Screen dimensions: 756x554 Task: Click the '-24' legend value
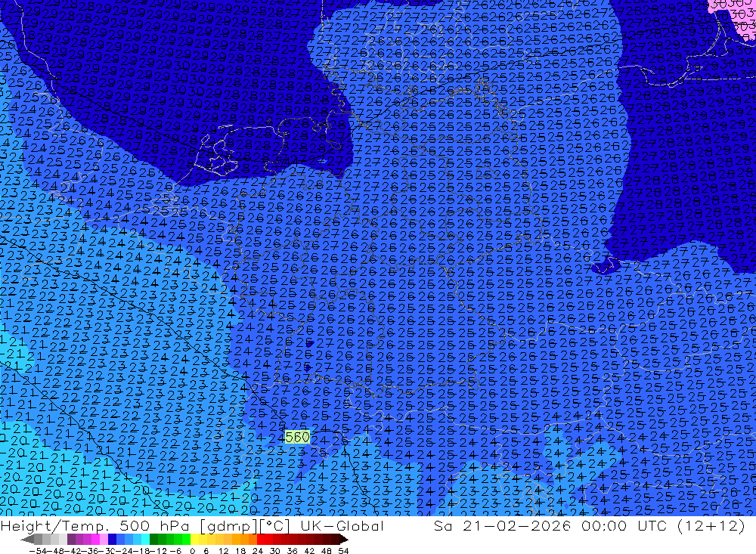coord(125,551)
